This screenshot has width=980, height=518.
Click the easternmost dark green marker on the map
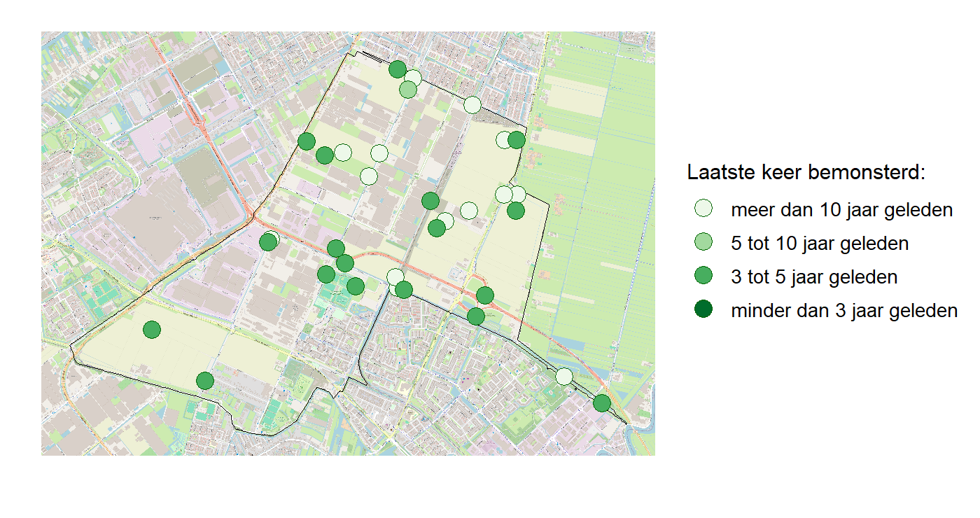pyautogui.click(x=601, y=403)
